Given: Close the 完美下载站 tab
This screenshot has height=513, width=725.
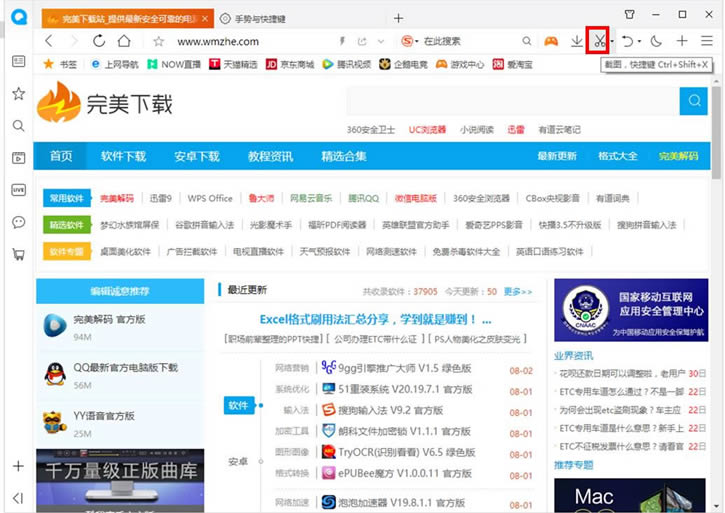Looking at the screenshot, I should coord(205,19).
